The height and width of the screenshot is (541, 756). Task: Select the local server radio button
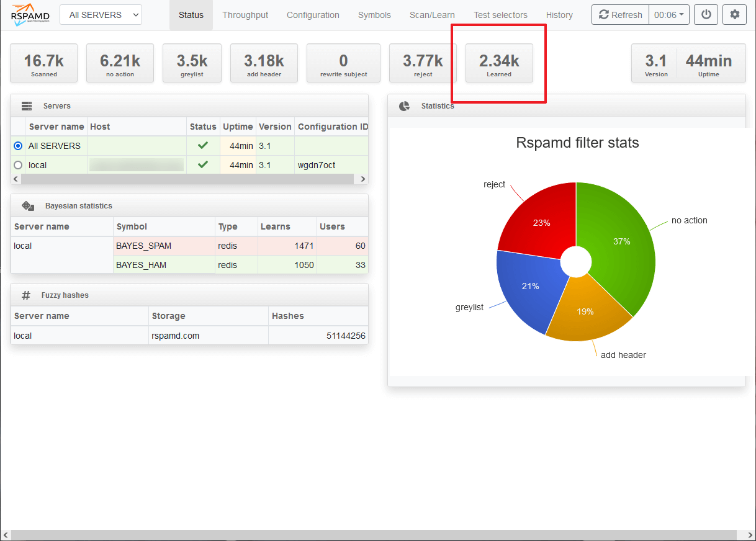point(18,165)
